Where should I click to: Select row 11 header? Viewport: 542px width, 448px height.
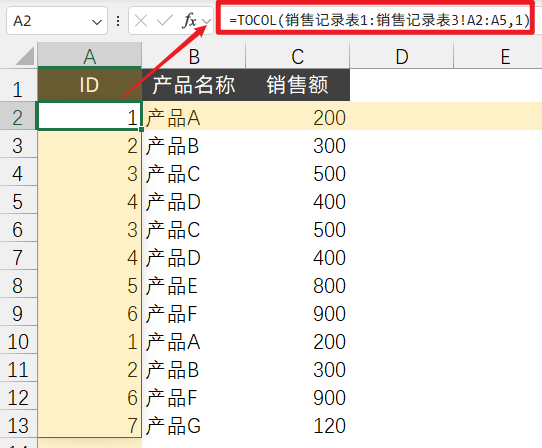(18, 368)
